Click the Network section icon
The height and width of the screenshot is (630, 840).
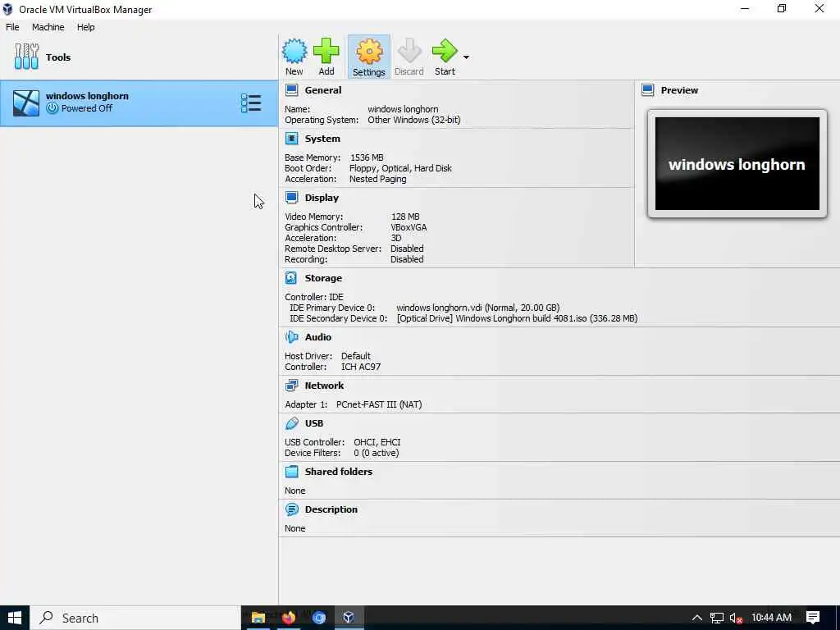tap(291, 386)
